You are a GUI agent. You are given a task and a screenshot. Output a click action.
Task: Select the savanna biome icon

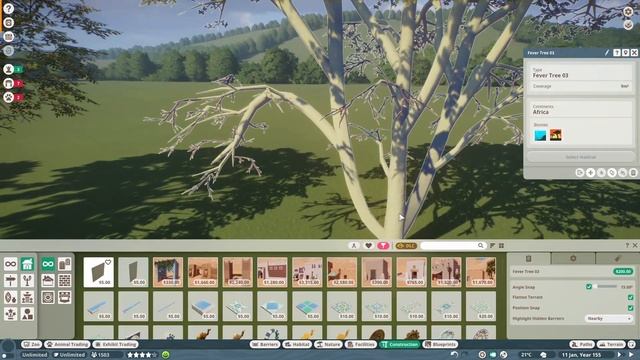pyautogui.click(x=556, y=135)
